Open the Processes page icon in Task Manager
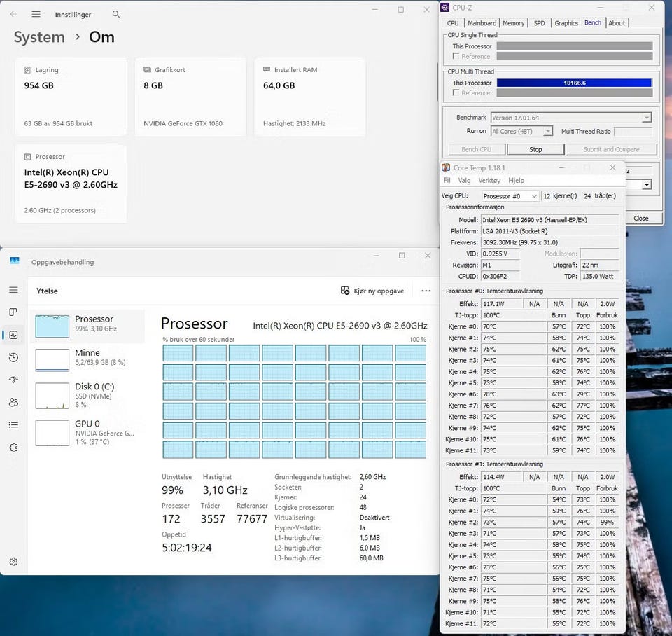 click(14, 312)
